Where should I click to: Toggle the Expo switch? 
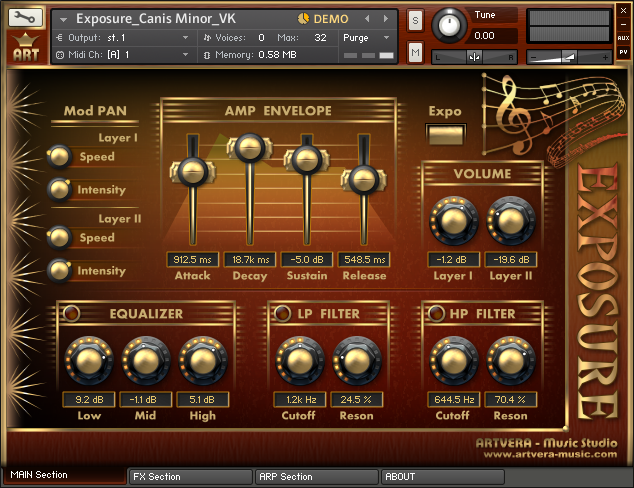click(x=446, y=135)
